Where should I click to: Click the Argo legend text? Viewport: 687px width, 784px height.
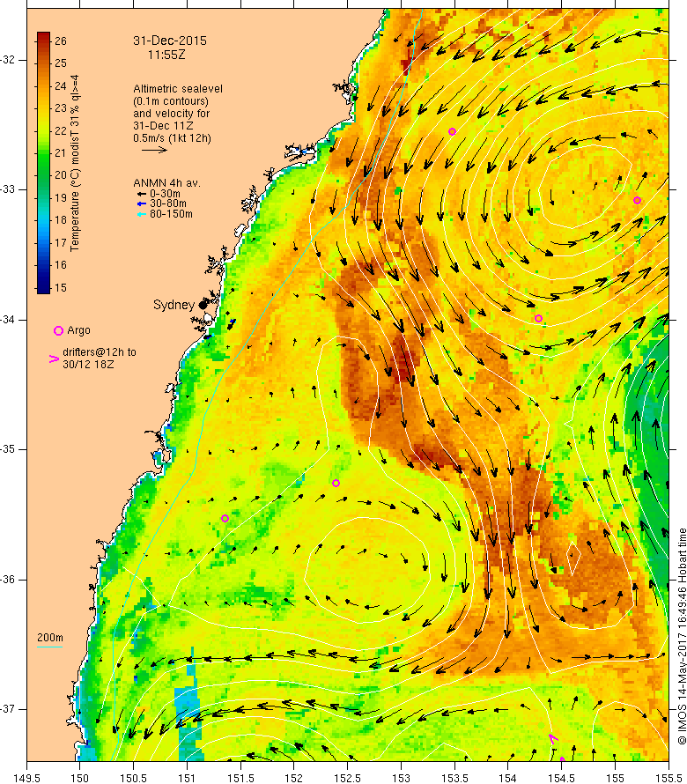click(78, 330)
